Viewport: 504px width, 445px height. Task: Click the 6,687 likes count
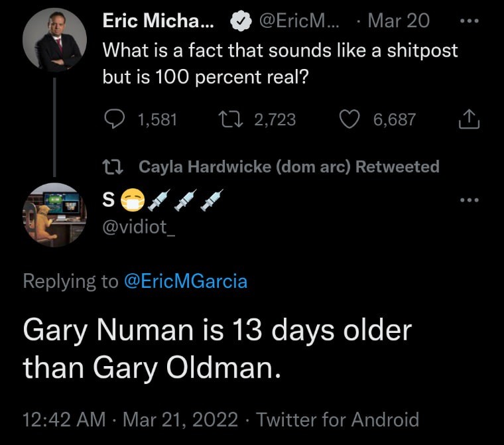click(x=394, y=119)
